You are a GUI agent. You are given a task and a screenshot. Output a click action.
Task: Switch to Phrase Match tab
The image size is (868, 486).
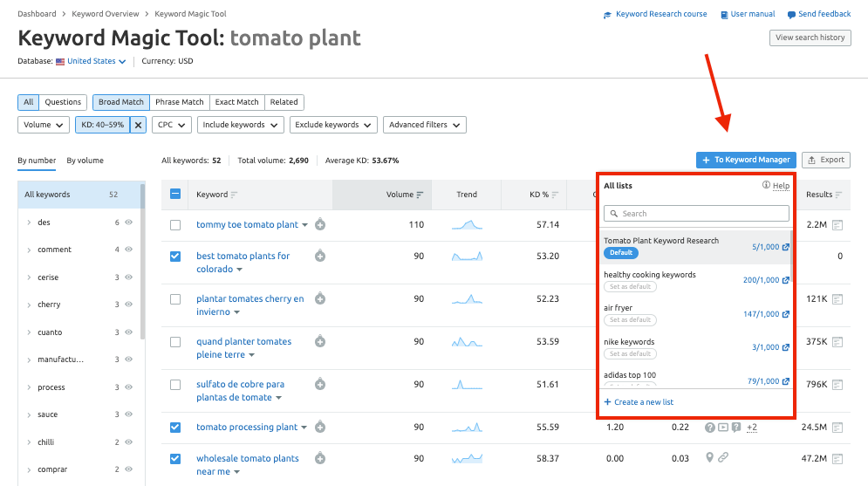point(180,102)
